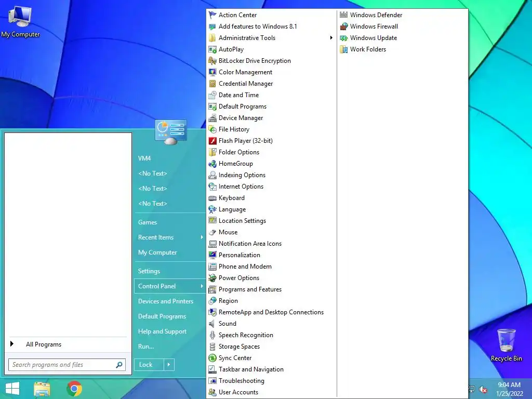Click the File History icon
The image size is (532, 399).
pos(212,129)
